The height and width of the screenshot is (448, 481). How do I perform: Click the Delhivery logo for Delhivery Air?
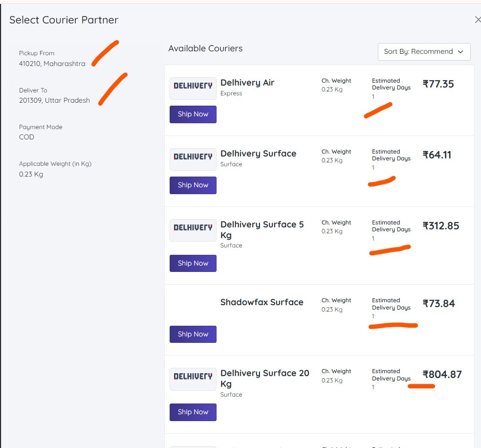coord(193,89)
